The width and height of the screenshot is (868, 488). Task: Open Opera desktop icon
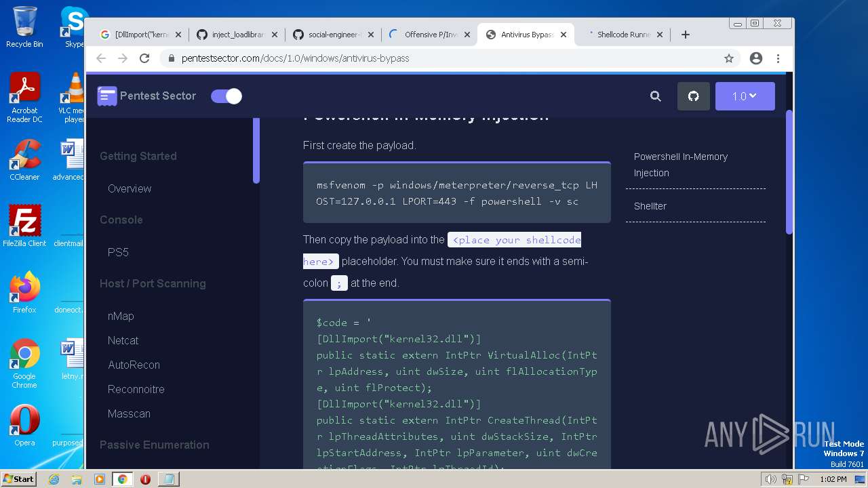(x=24, y=426)
